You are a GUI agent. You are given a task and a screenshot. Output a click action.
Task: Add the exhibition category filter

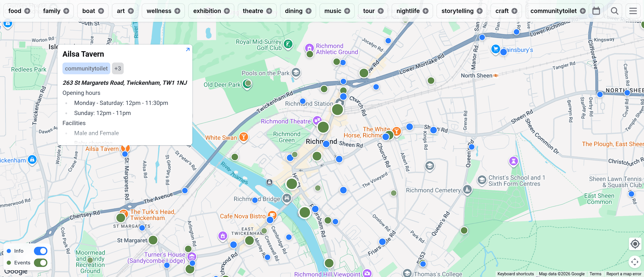(x=211, y=11)
